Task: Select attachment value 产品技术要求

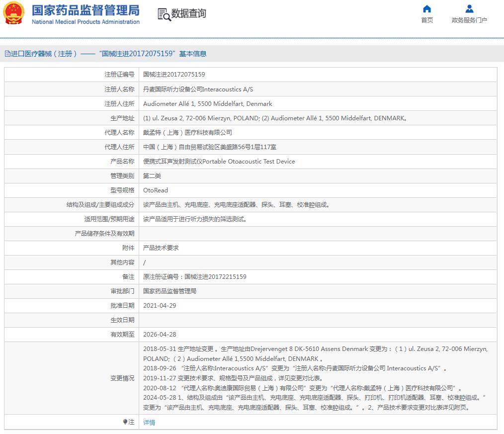Action: point(161,248)
